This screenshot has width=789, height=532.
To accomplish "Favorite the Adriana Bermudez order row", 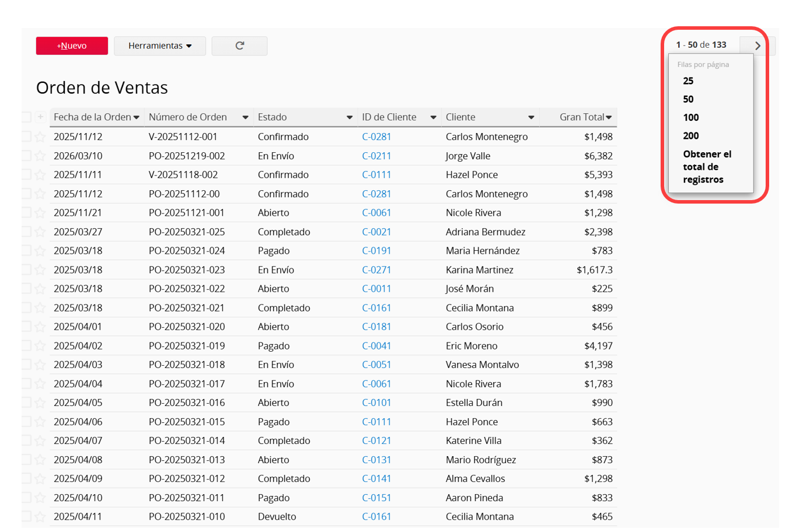I will (x=40, y=232).
